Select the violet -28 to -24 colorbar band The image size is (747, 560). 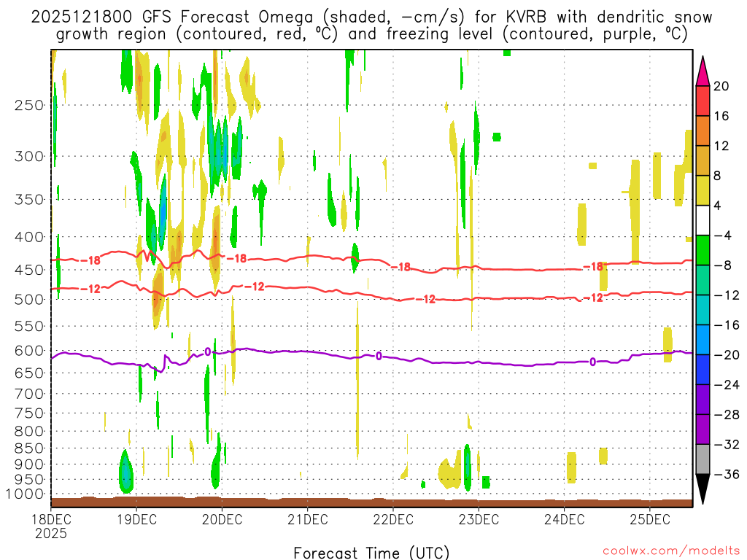pyautogui.click(x=703, y=400)
